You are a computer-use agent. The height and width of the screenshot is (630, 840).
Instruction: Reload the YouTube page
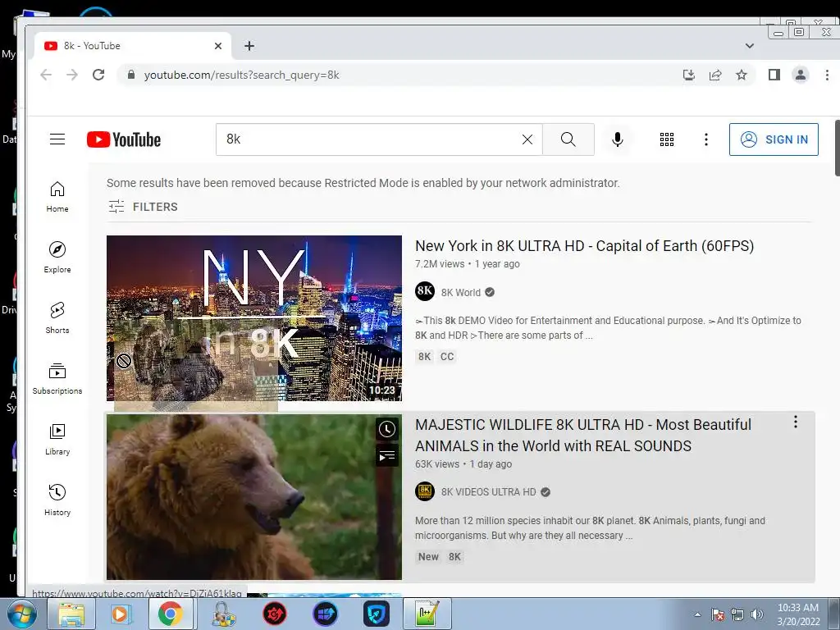[98, 75]
